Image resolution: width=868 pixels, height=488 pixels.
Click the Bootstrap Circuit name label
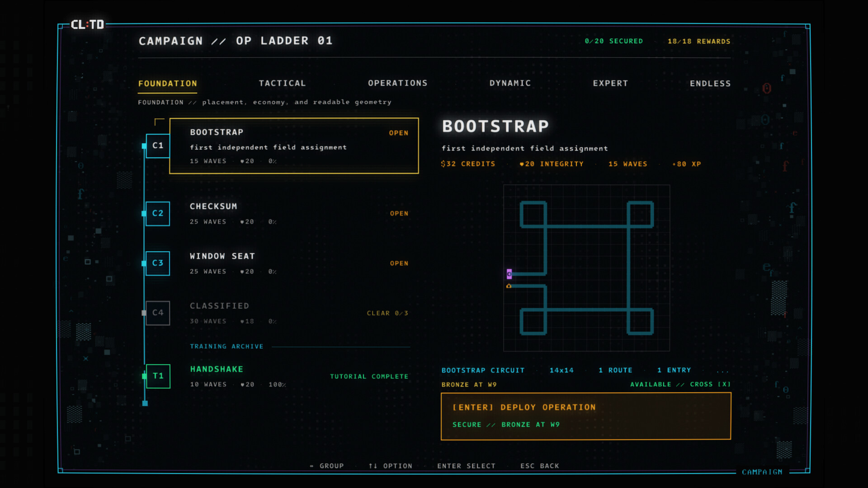483,371
